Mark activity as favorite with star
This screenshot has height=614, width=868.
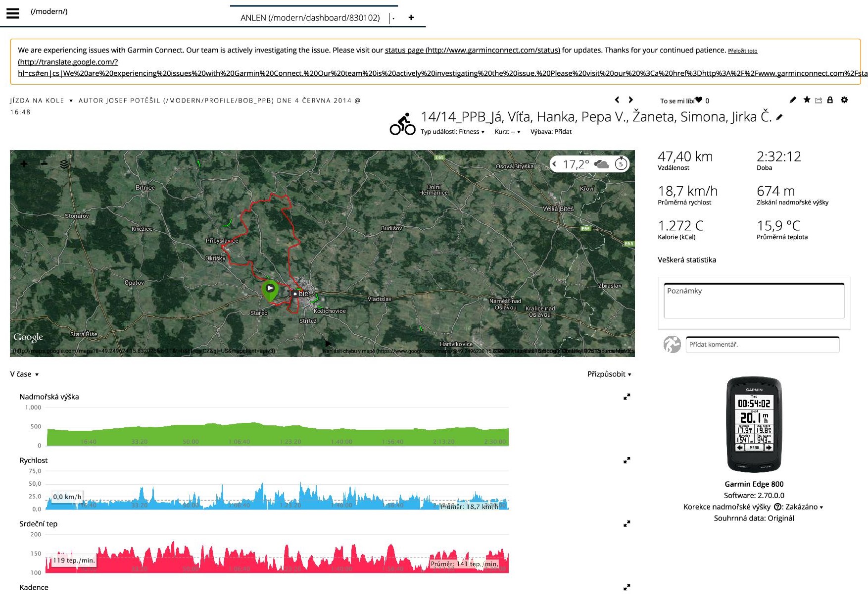click(x=807, y=100)
